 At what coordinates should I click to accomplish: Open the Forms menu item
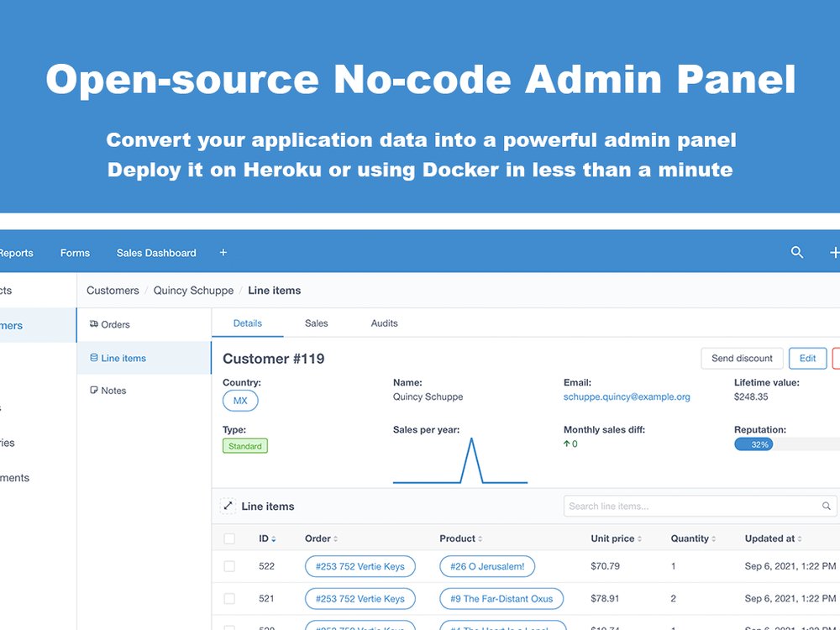[75, 253]
